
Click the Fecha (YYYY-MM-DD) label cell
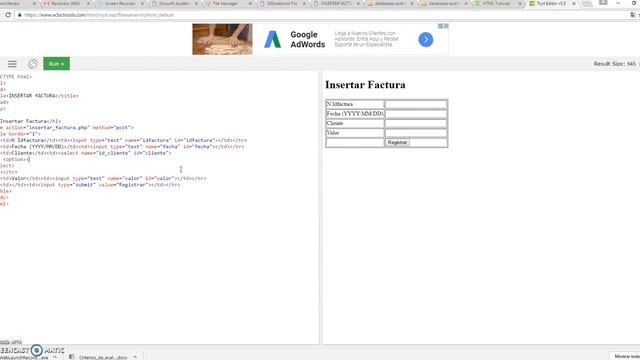pyautogui.click(x=355, y=114)
